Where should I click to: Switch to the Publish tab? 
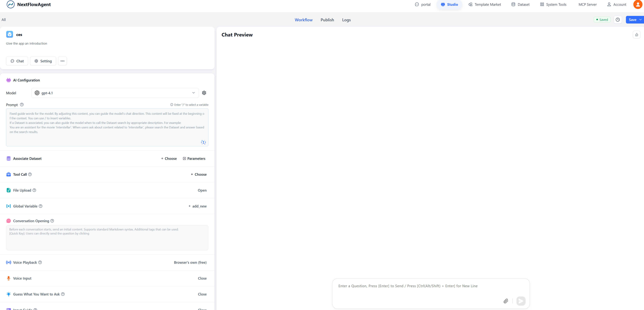[327, 20]
